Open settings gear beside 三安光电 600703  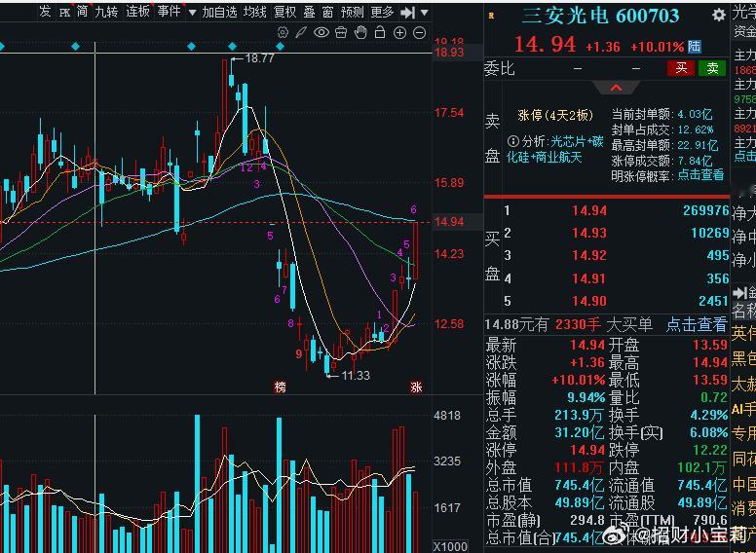tap(718, 16)
